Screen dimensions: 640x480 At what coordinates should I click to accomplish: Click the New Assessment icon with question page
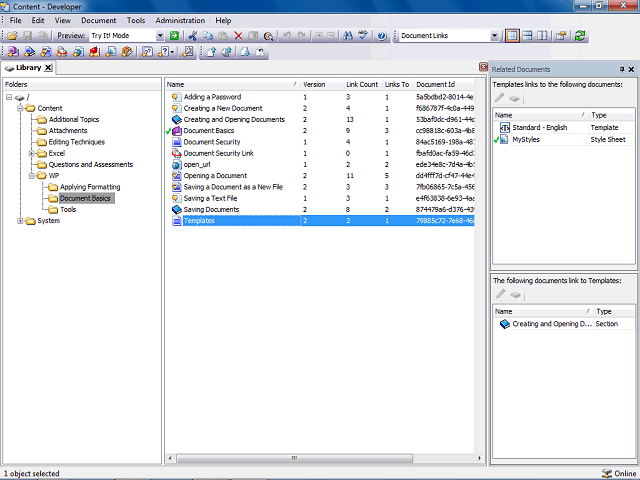coord(147,52)
